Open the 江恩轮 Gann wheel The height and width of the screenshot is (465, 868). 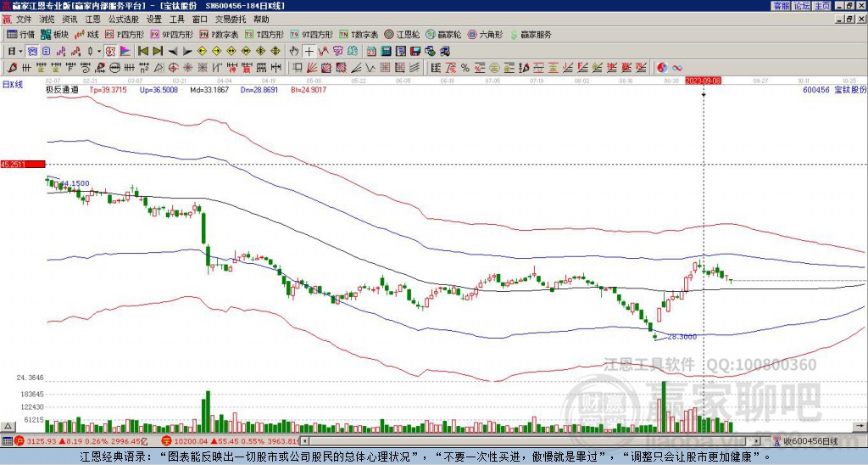[403, 34]
